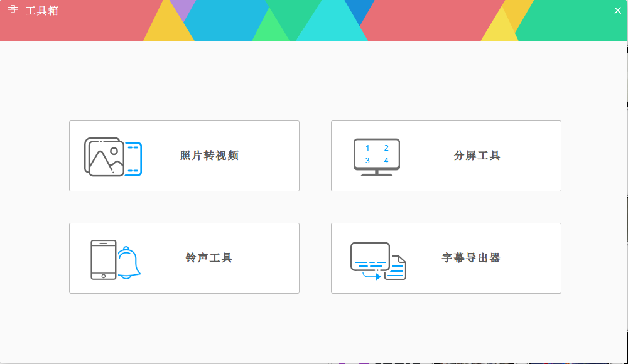Click quadrant 2 on the split-screen monitor
Image resolution: width=628 pixels, height=364 pixels.
coord(386,148)
